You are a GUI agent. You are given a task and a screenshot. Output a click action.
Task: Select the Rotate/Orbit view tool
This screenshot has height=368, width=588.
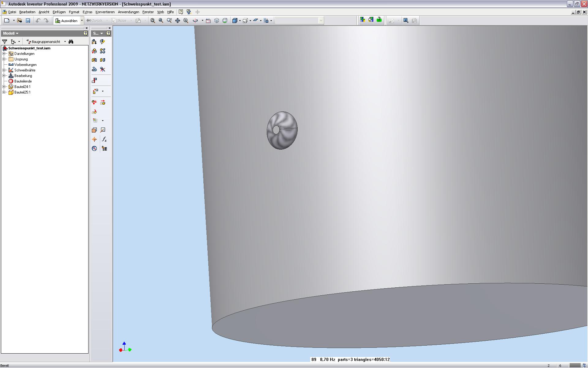tap(195, 21)
